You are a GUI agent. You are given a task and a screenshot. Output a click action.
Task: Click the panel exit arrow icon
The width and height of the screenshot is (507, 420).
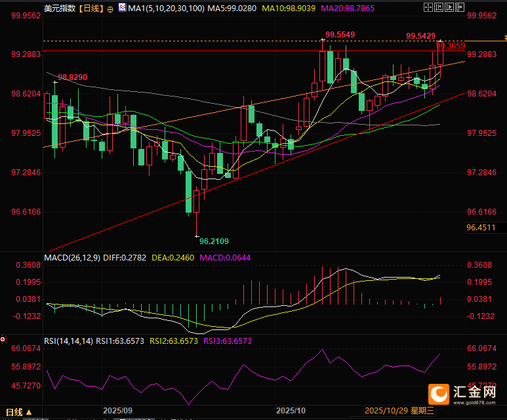460,7
